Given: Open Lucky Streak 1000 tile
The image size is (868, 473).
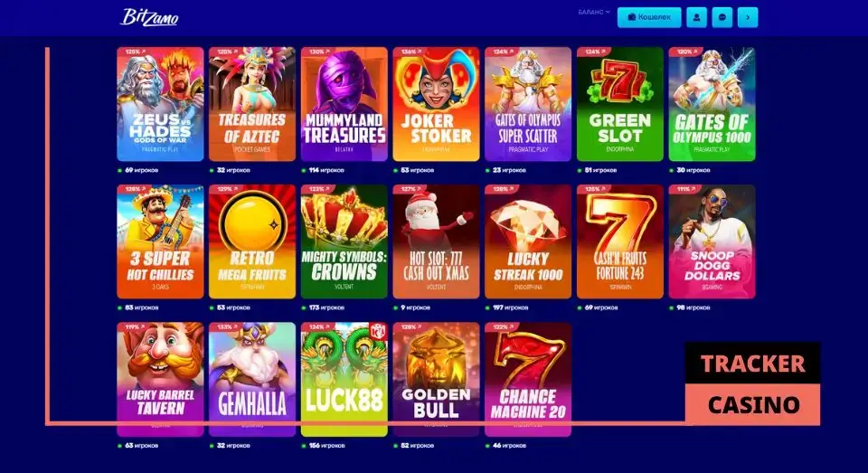Looking at the screenshot, I should (528, 241).
